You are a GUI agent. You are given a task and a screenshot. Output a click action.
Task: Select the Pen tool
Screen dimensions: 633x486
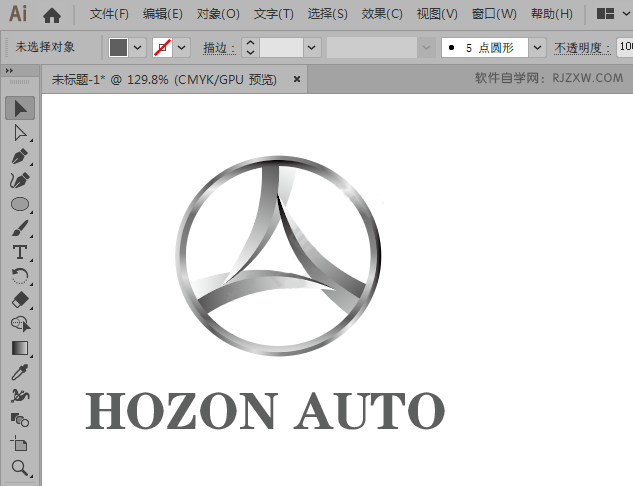(20, 157)
